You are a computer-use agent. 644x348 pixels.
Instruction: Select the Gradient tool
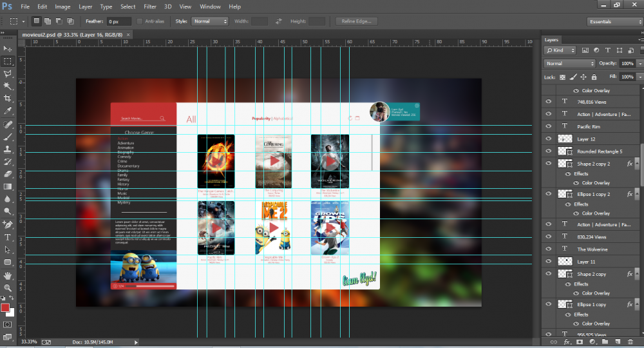[x=7, y=186]
